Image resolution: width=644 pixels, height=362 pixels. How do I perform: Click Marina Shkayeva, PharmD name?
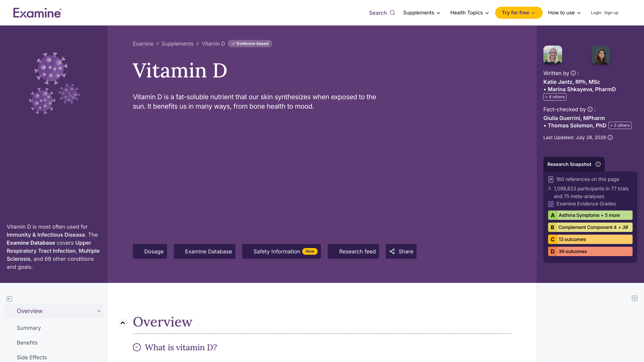(582, 89)
